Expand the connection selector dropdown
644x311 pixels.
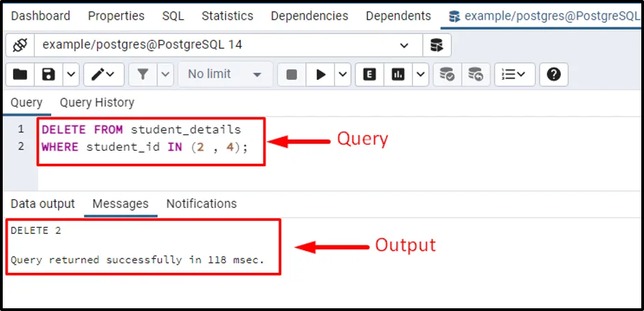click(x=404, y=46)
